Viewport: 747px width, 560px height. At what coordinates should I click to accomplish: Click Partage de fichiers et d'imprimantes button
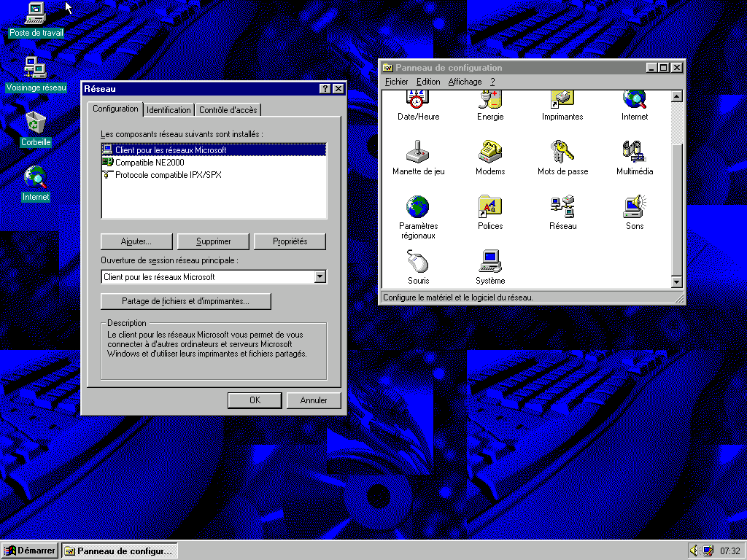tap(186, 301)
